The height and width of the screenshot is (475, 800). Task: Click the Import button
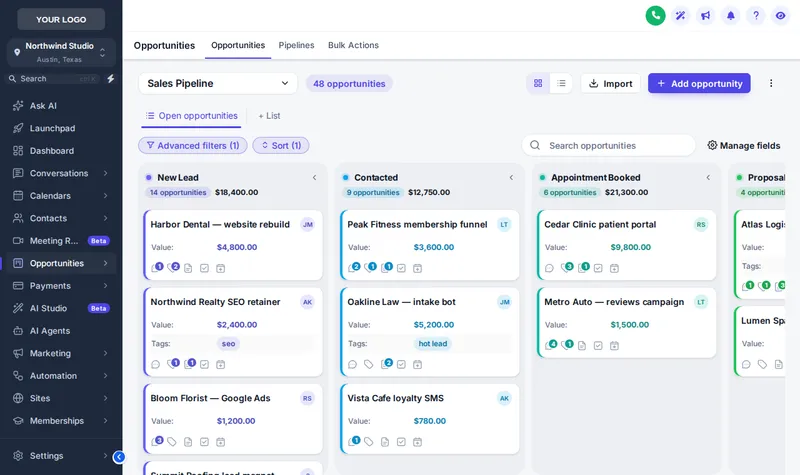click(x=610, y=83)
